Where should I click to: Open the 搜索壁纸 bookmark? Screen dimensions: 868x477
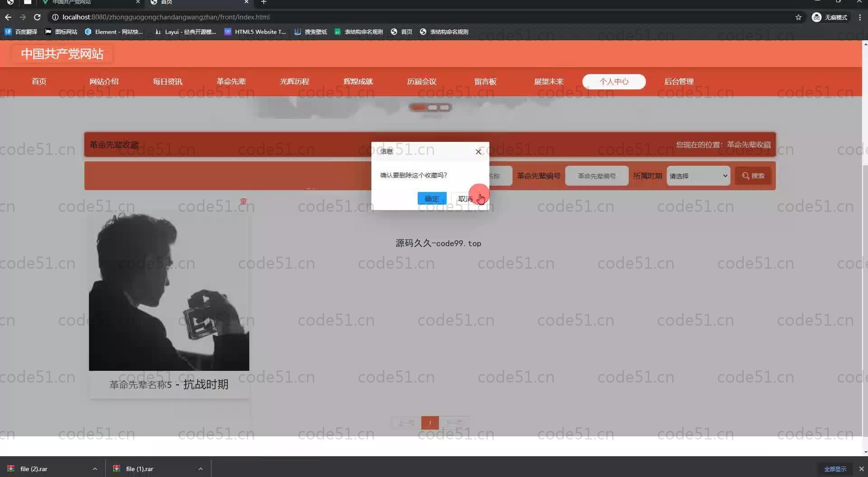[311, 32]
